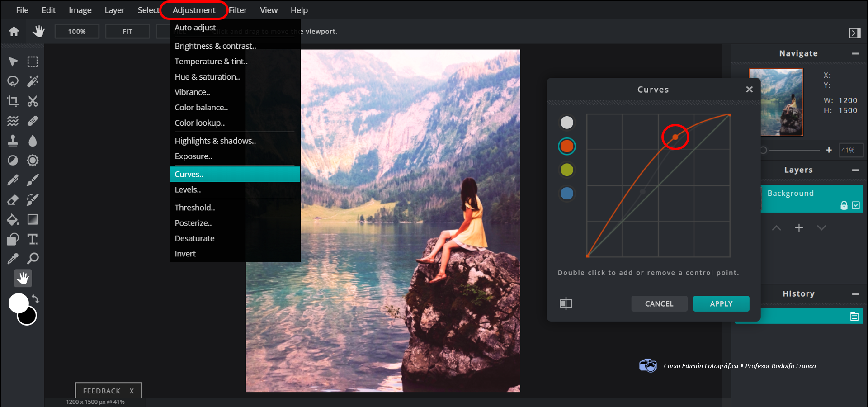Apply the Curves adjustment

click(721, 304)
